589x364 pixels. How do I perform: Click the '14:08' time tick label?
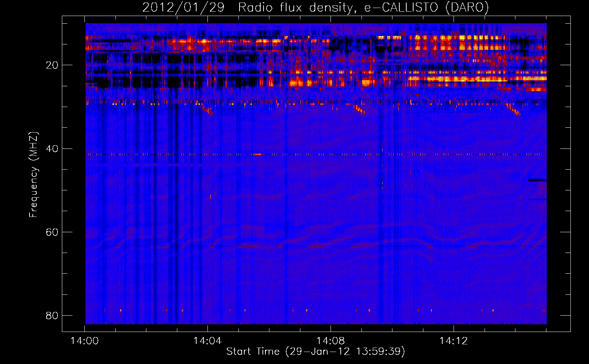coord(331,341)
